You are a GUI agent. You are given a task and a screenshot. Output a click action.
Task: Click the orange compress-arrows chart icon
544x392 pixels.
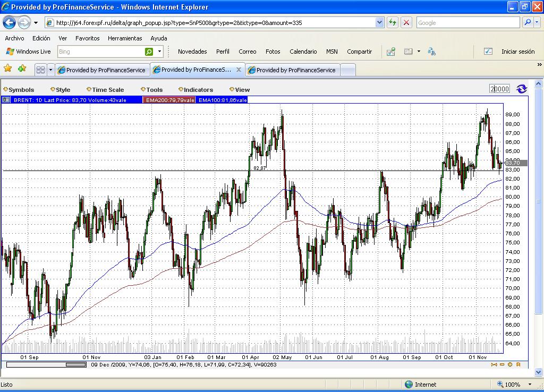coord(494,364)
